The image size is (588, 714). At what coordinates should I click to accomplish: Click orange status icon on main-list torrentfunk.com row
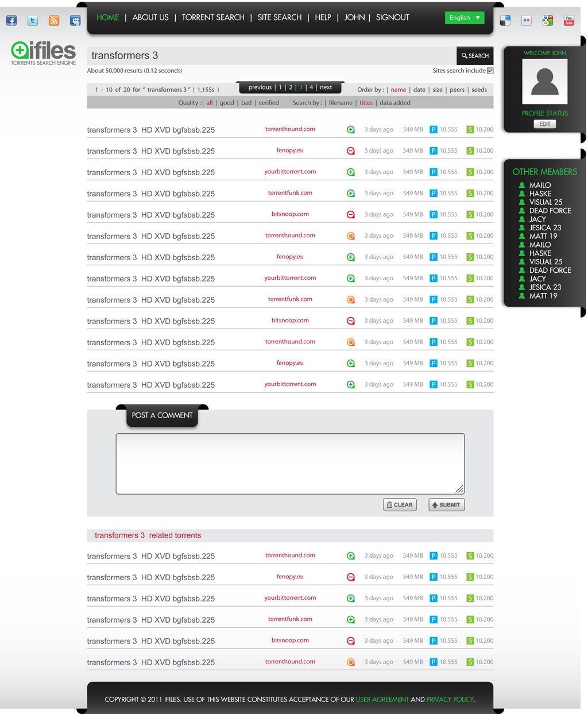351,300
